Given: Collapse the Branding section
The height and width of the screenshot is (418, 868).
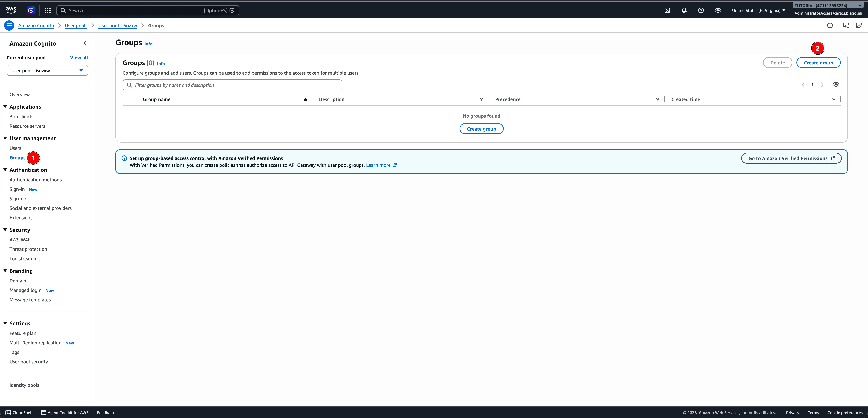Looking at the screenshot, I should tap(5, 271).
